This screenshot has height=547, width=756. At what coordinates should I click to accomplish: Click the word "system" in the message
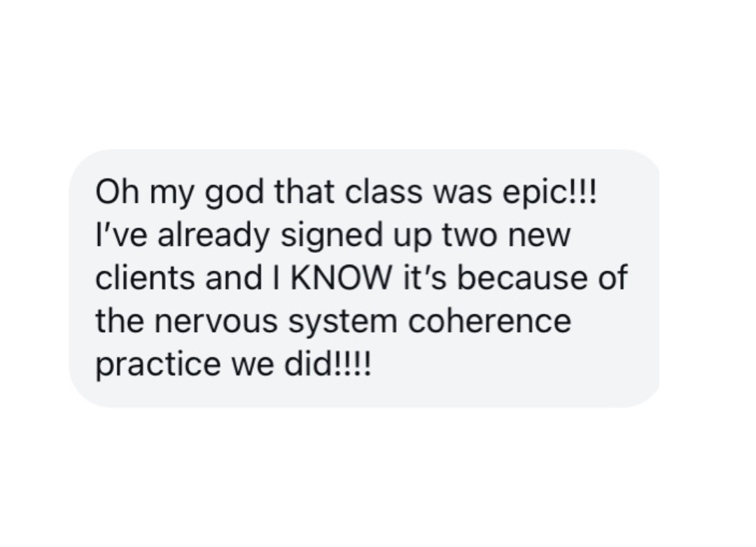[x=343, y=323]
